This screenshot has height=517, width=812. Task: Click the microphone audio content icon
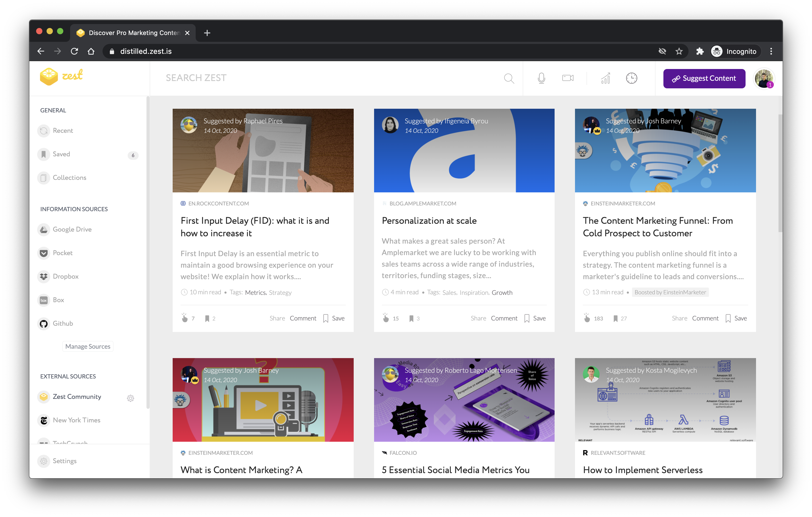tap(541, 78)
